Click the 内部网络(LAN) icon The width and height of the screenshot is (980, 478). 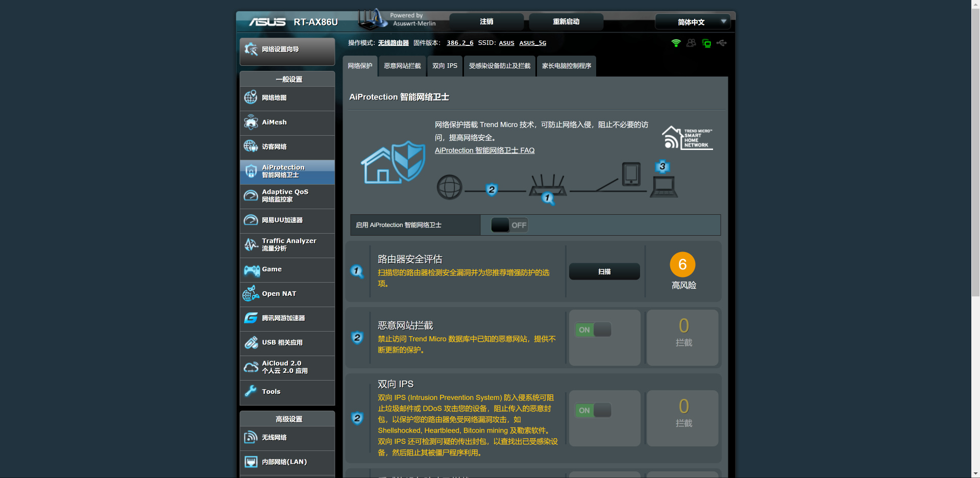[251, 462]
